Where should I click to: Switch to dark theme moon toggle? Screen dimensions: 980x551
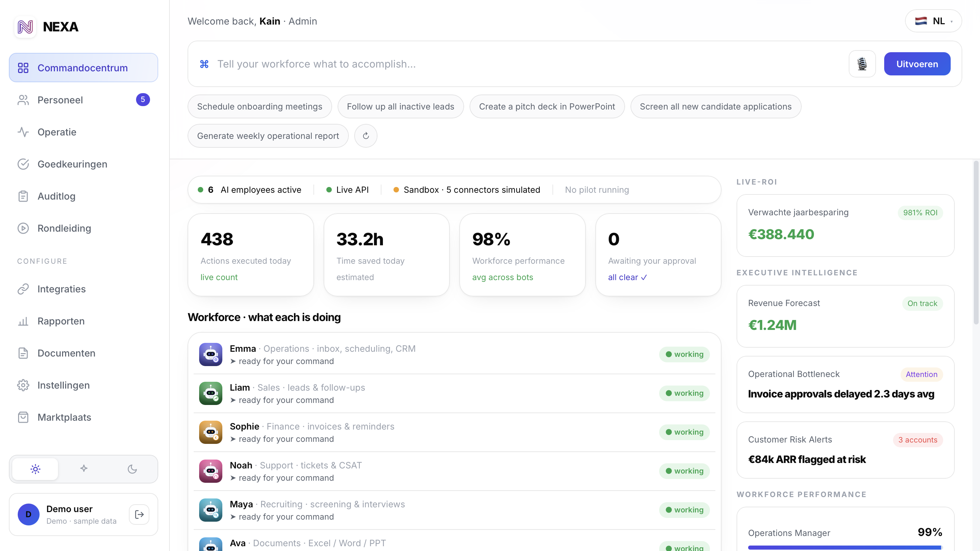tap(132, 469)
